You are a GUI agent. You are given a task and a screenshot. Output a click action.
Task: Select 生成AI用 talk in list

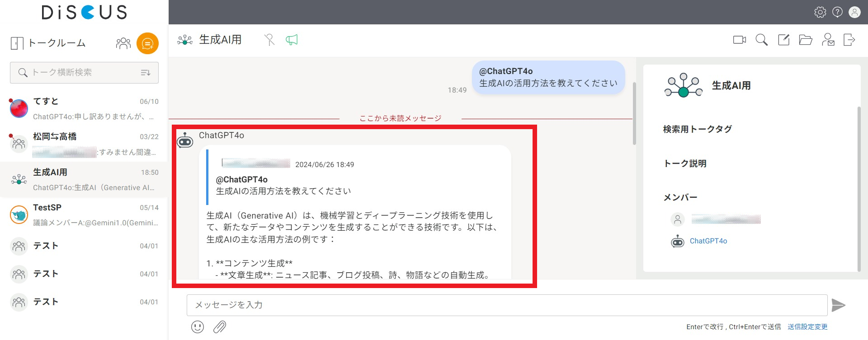coord(84,180)
